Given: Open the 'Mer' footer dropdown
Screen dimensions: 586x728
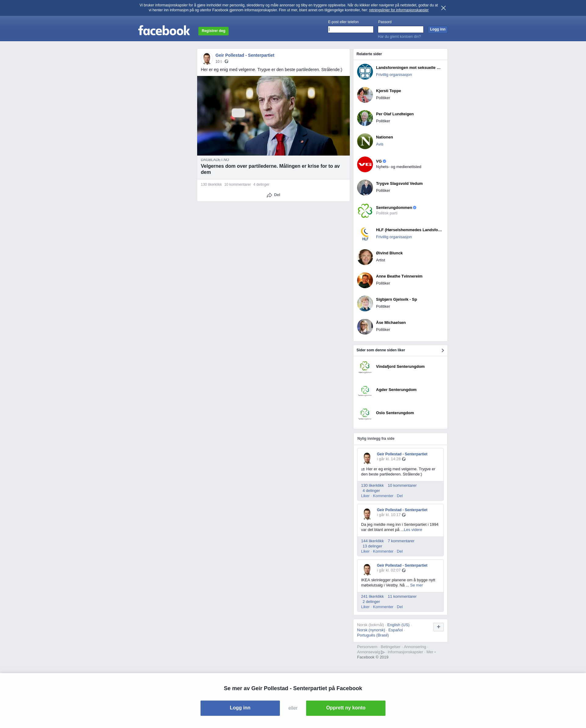Looking at the screenshot, I should (431, 652).
